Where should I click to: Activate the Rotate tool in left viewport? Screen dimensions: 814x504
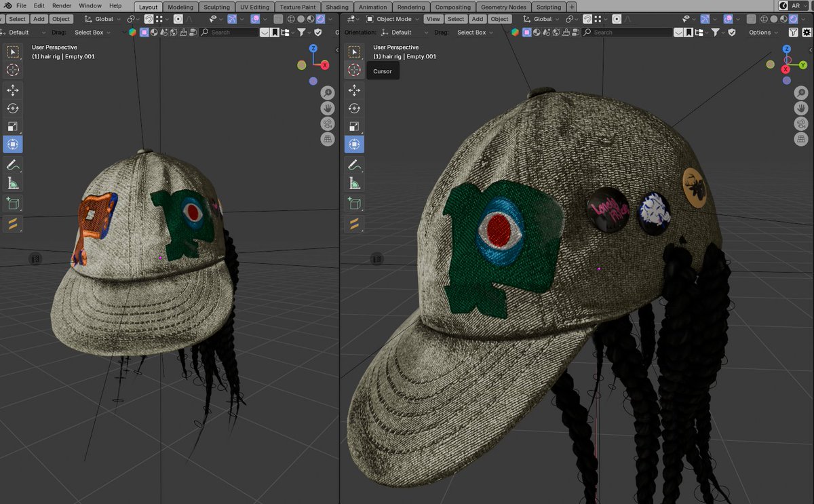(x=13, y=109)
